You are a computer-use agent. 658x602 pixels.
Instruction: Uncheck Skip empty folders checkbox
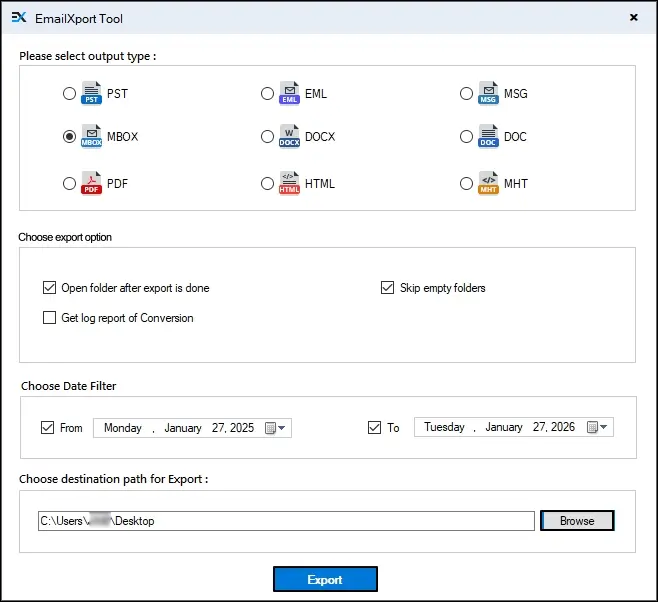coord(387,288)
